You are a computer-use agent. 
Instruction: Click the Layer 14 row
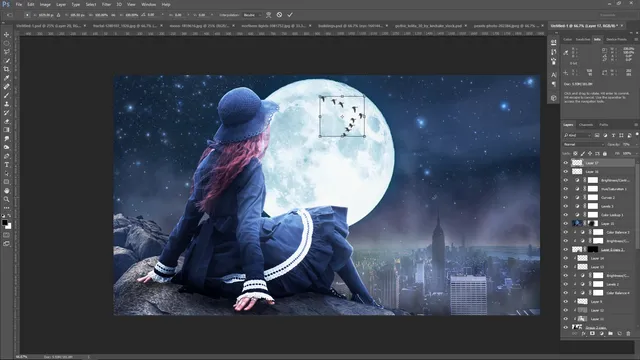pos(599,258)
